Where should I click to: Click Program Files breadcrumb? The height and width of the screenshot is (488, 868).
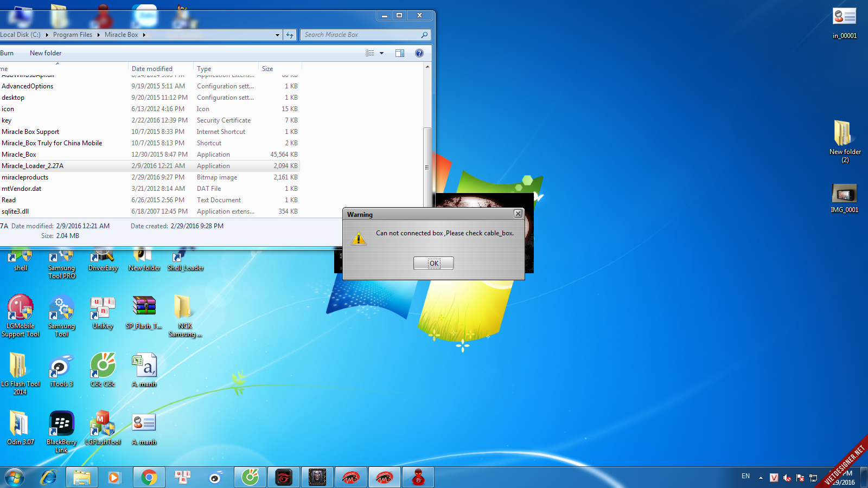(x=73, y=35)
